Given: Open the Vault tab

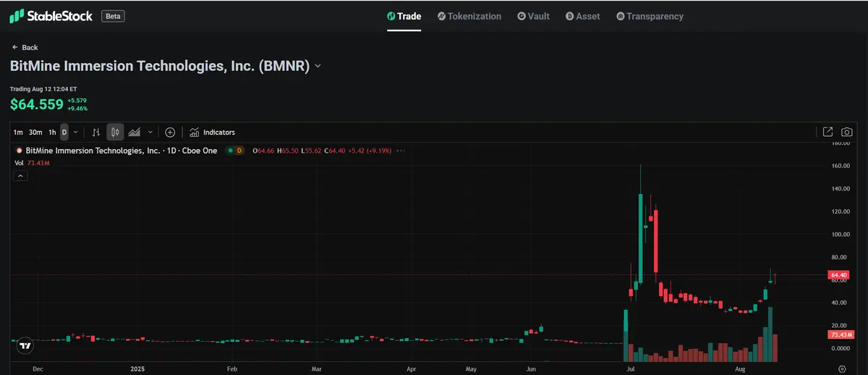Looking at the screenshot, I should point(534,16).
